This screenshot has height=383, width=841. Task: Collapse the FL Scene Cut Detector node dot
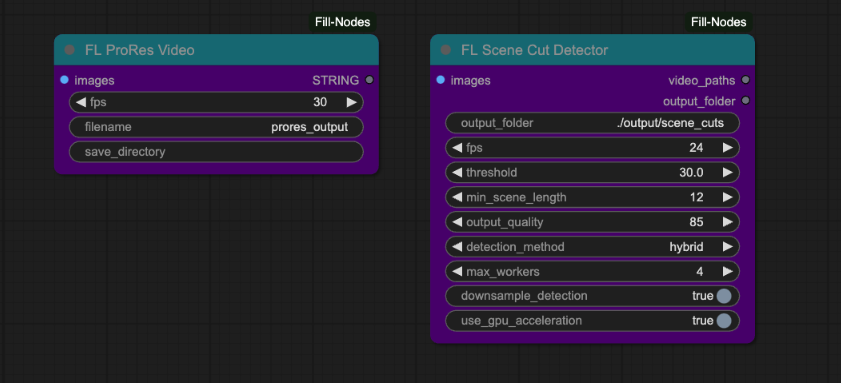pyautogui.click(x=446, y=50)
